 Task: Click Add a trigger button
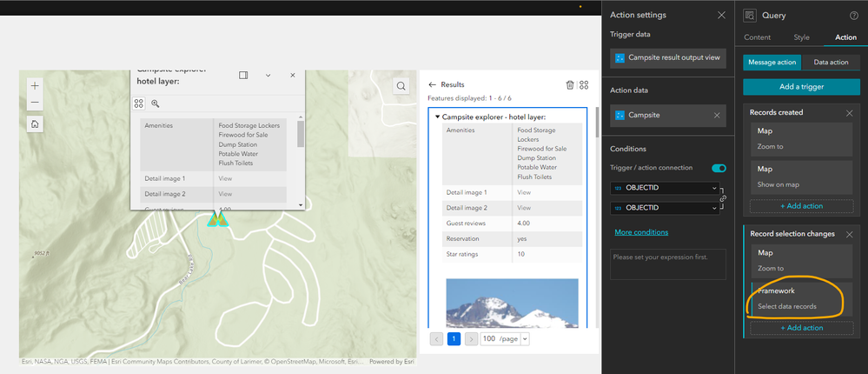point(802,86)
